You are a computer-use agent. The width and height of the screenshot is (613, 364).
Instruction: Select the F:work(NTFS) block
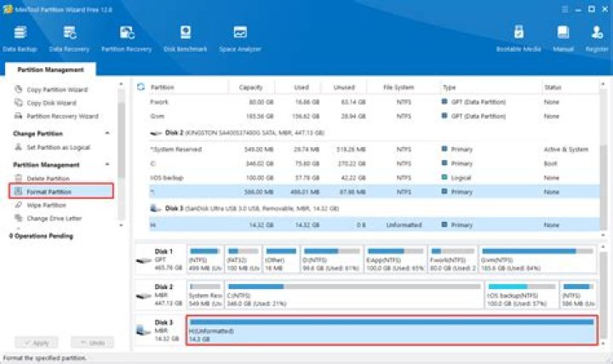click(x=453, y=259)
